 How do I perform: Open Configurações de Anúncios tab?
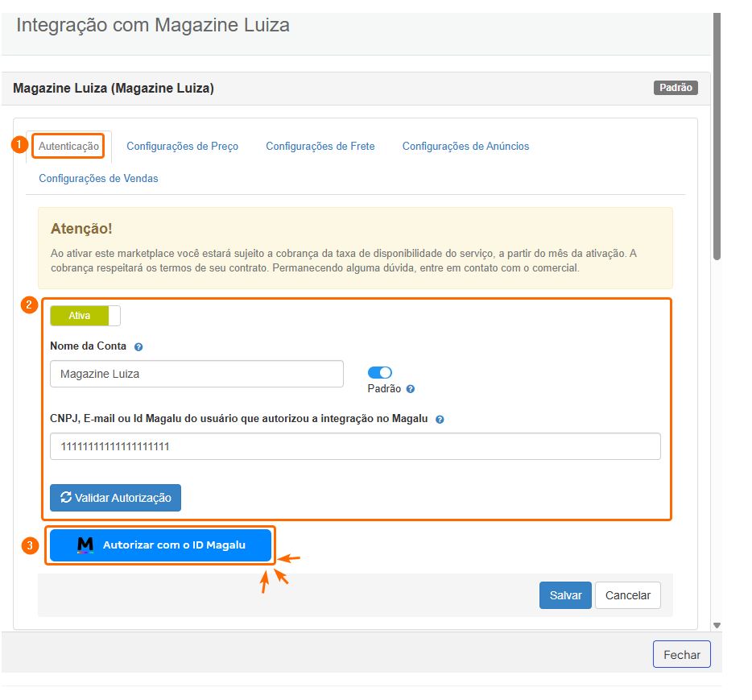point(465,147)
